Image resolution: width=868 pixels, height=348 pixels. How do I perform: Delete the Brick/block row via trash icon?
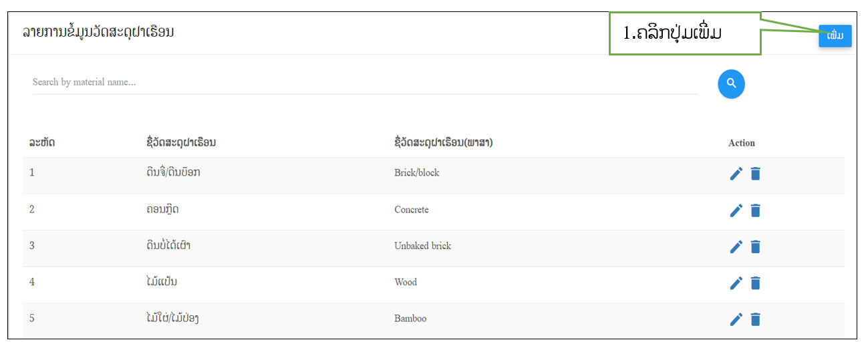[755, 174]
